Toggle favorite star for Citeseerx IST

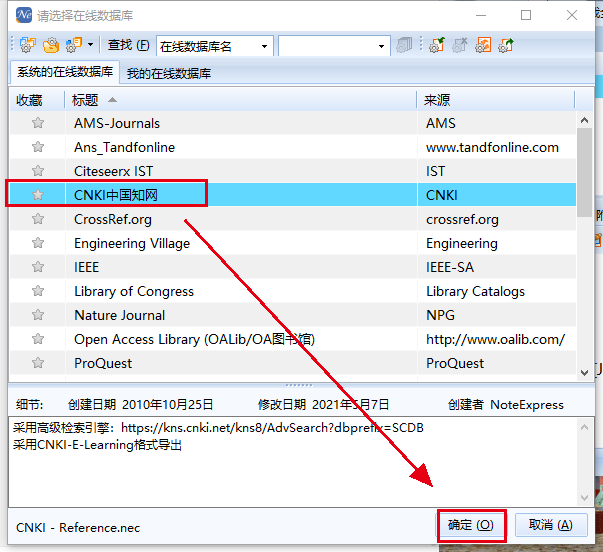pyautogui.click(x=38, y=170)
